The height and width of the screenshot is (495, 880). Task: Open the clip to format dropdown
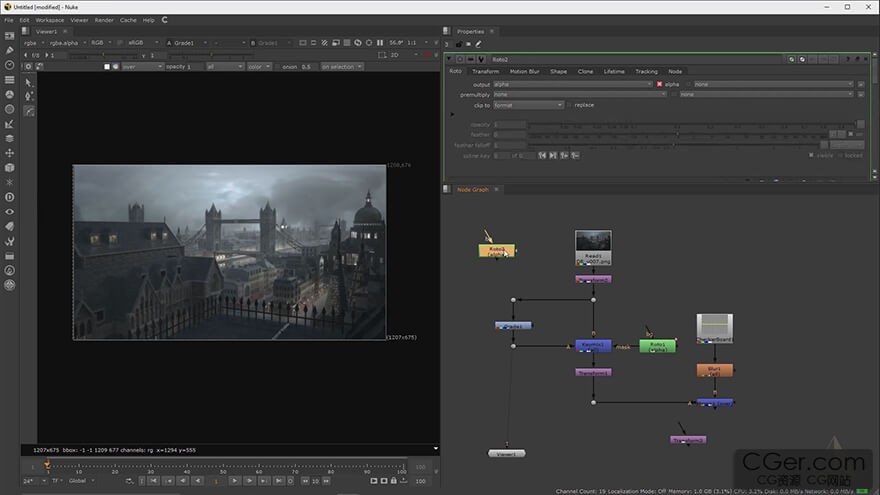[528, 105]
